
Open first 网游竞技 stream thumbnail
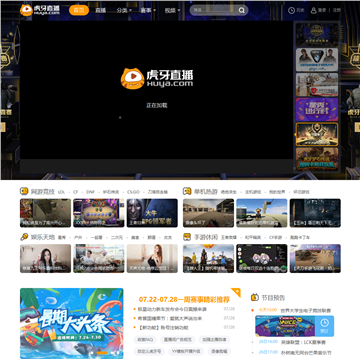[x=45, y=213]
